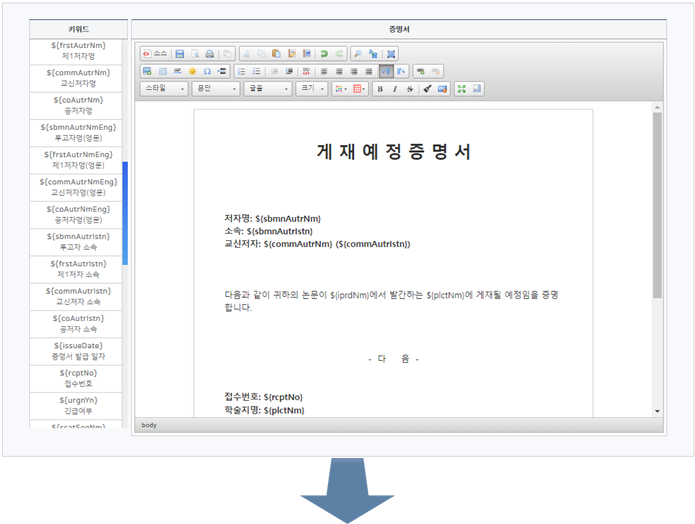
Task: Click the Print icon in toolbar
Action: [210, 53]
